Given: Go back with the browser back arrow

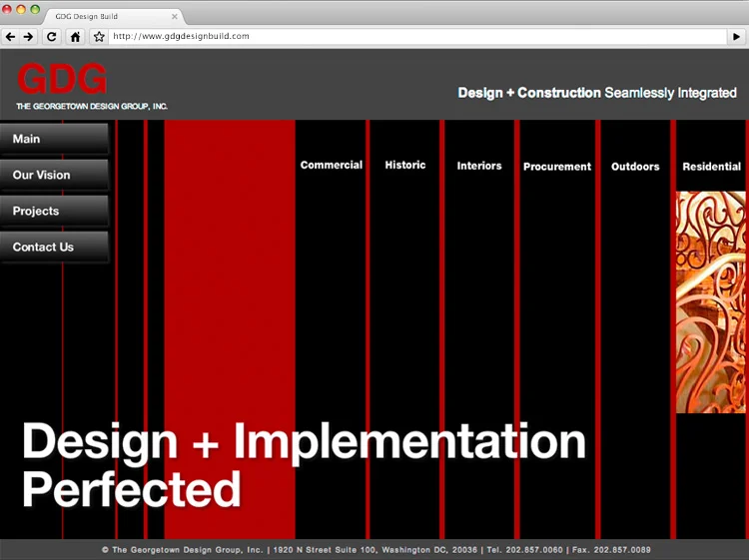Looking at the screenshot, I should click(x=11, y=36).
